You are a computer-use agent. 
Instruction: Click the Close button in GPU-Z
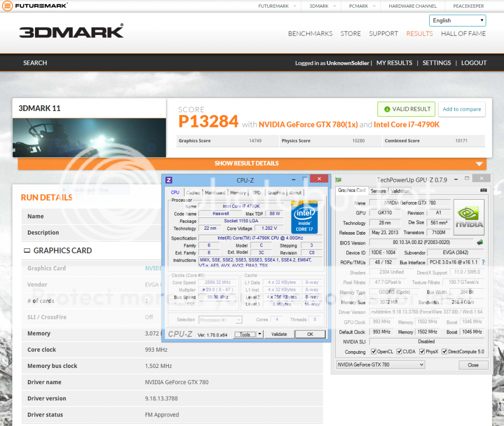click(x=473, y=365)
